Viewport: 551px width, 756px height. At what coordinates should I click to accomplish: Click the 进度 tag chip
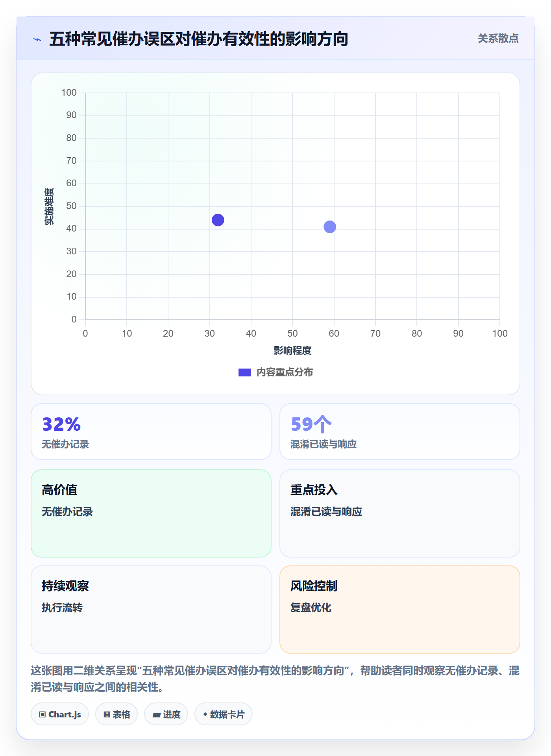[166, 714]
